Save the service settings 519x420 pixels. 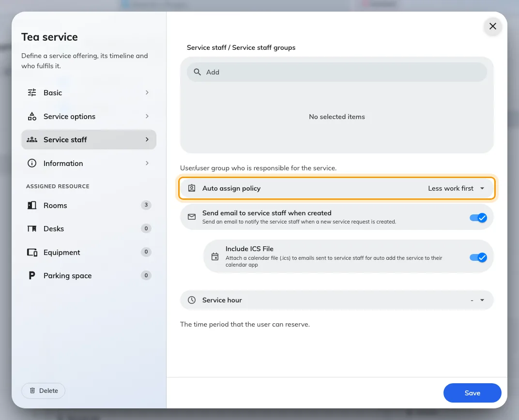click(x=473, y=393)
